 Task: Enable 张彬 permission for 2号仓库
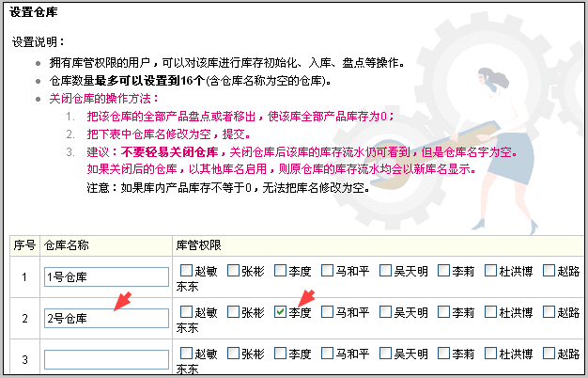coord(233,312)
